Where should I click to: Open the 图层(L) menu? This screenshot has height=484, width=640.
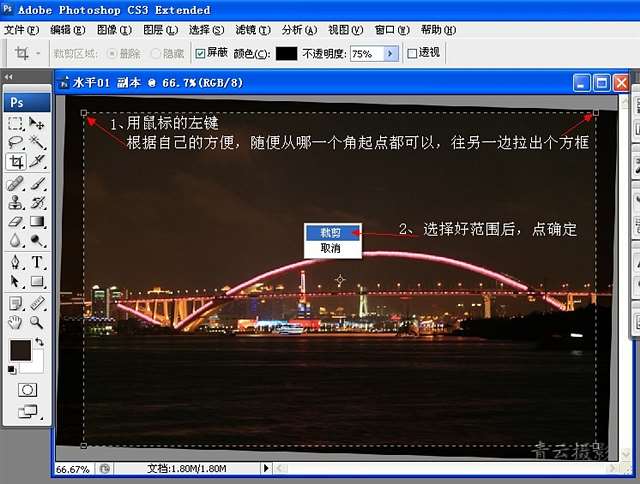pos(160,30)
